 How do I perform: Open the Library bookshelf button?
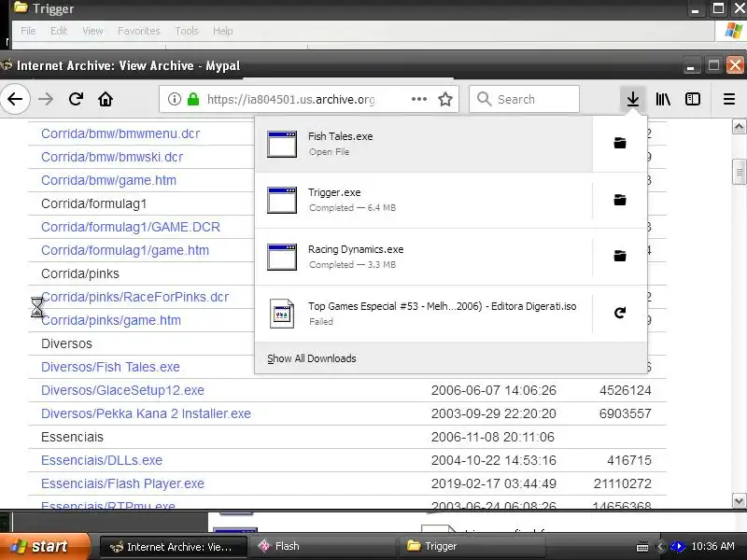tap(663, 99)
